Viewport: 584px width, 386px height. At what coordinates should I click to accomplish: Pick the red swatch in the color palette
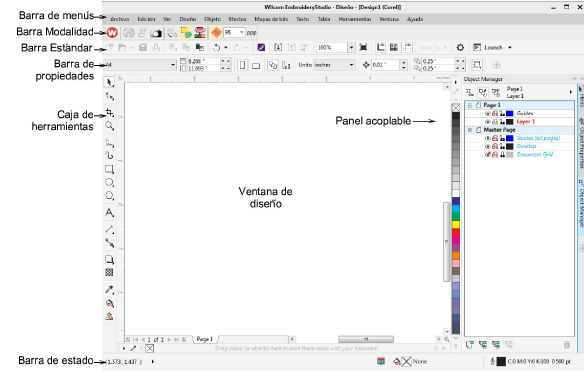(456, 232)
